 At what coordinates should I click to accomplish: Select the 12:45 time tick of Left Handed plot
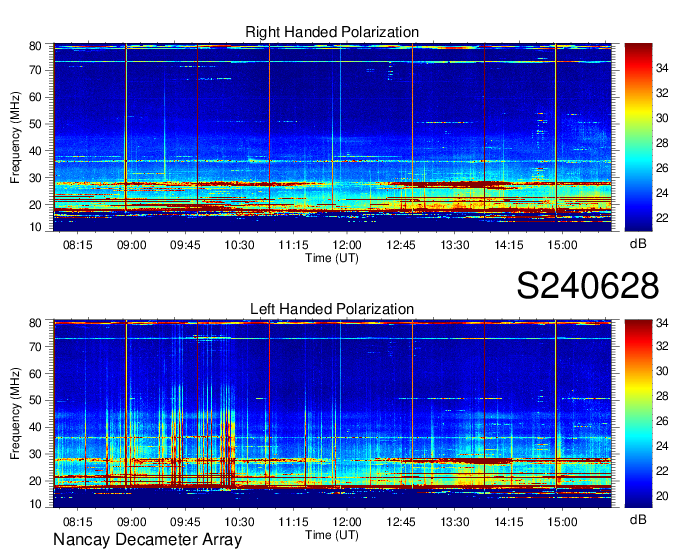click(401, 522)
